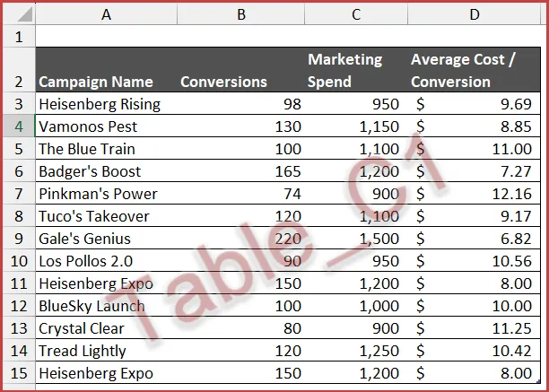Screen dimensions: 549x392
Task: Click the average cost cell showing 12.16
Action: 511,194
